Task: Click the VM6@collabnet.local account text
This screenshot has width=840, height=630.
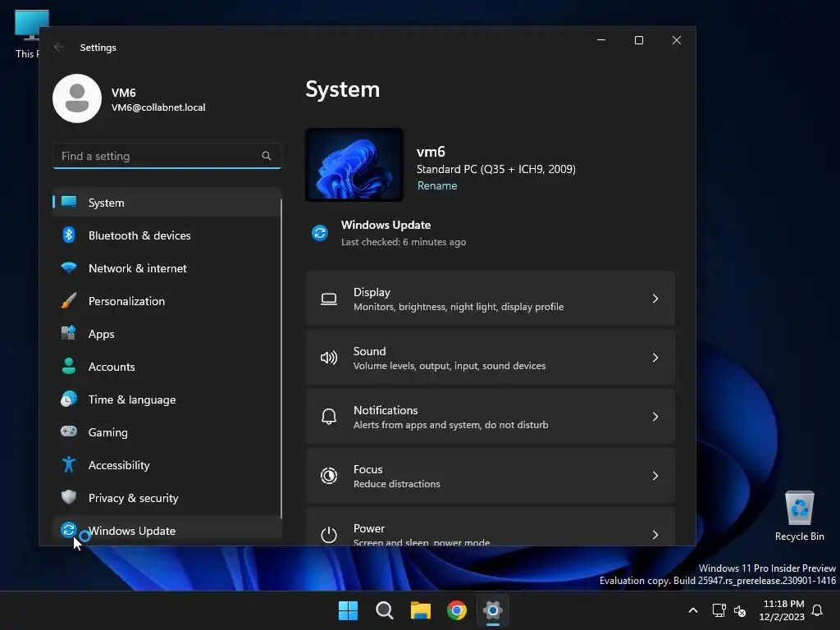Action: tap(158, 107)
